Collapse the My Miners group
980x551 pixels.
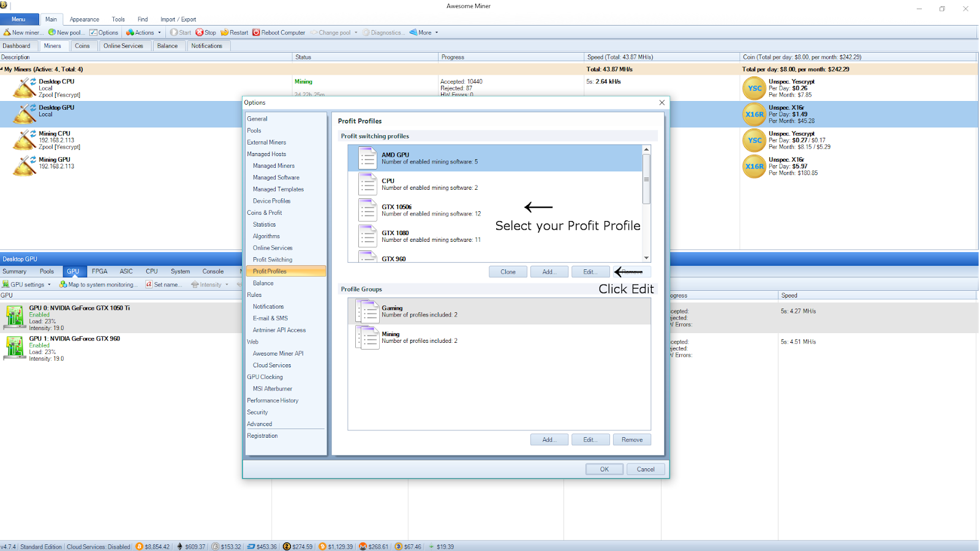click(x=2, y=69)
